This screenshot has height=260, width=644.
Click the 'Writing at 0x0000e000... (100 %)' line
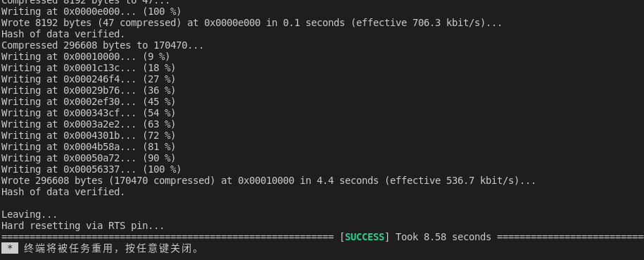pos(91,11)
